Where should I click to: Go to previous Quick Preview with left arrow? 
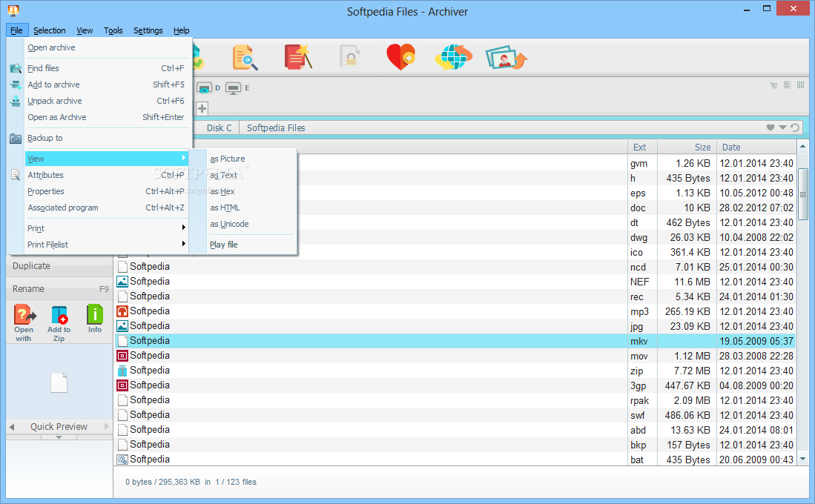12,427
